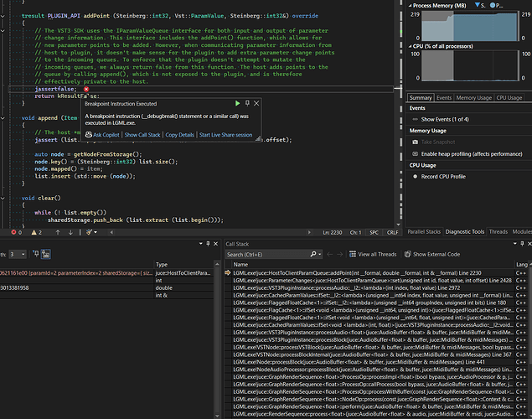Start Live Share session from popup

[225, 135]
